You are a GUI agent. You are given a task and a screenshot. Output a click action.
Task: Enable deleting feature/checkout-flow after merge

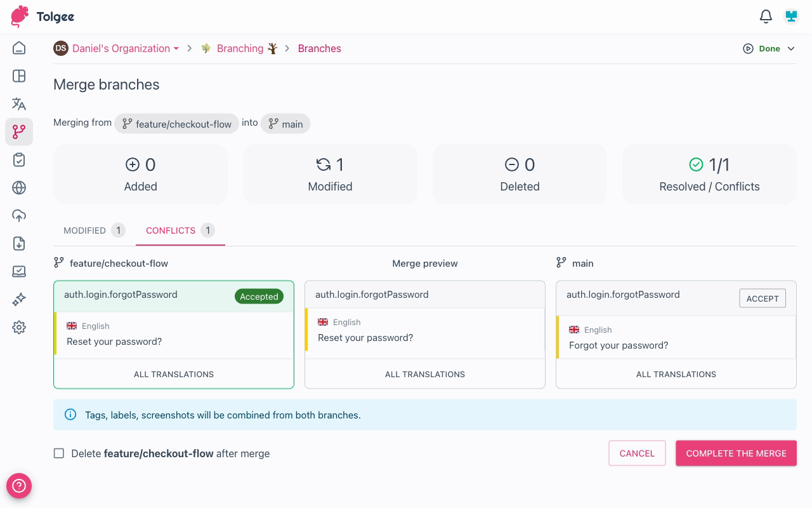pyautogui.click(x=59, y=453)
